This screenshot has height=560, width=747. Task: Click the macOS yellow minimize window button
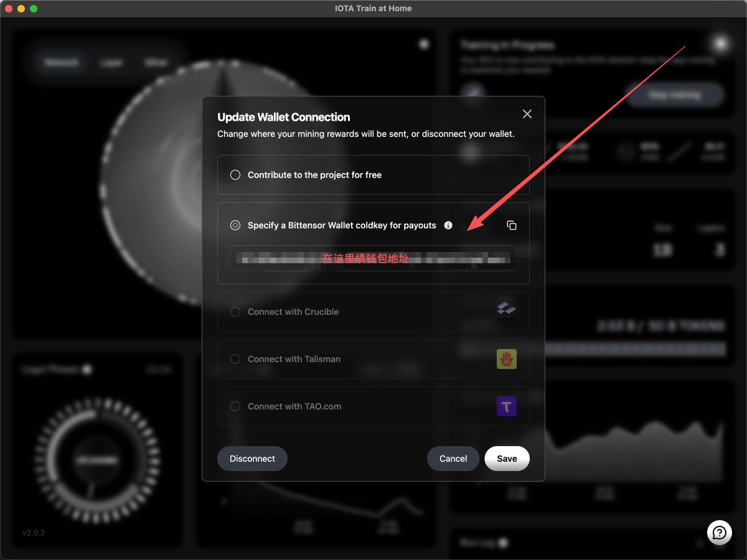coord(21,9)
